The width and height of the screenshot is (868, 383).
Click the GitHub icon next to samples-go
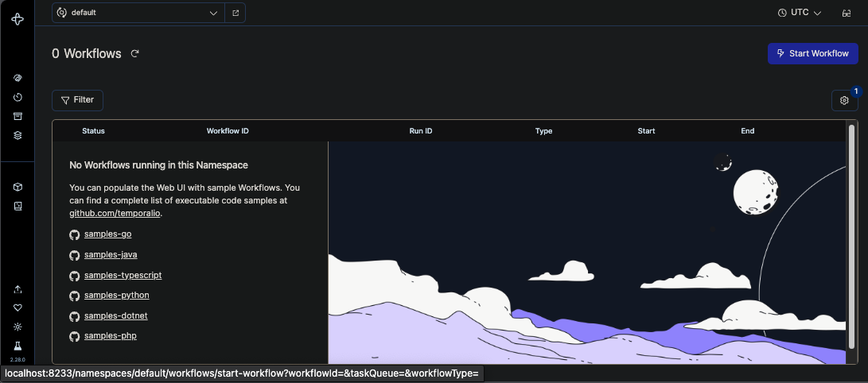74,235
